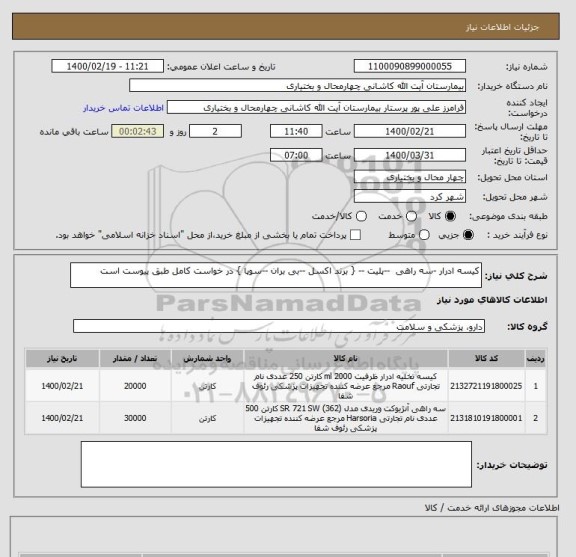This screenshot has width=576, height=557.
Task: Click the goods group field دارو، پزشکی و سلامت
Action: [x=279, y=326]
